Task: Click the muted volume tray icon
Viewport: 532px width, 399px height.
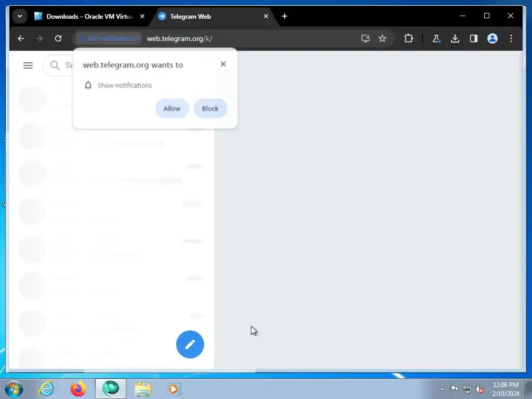Action: coord(480,390)
